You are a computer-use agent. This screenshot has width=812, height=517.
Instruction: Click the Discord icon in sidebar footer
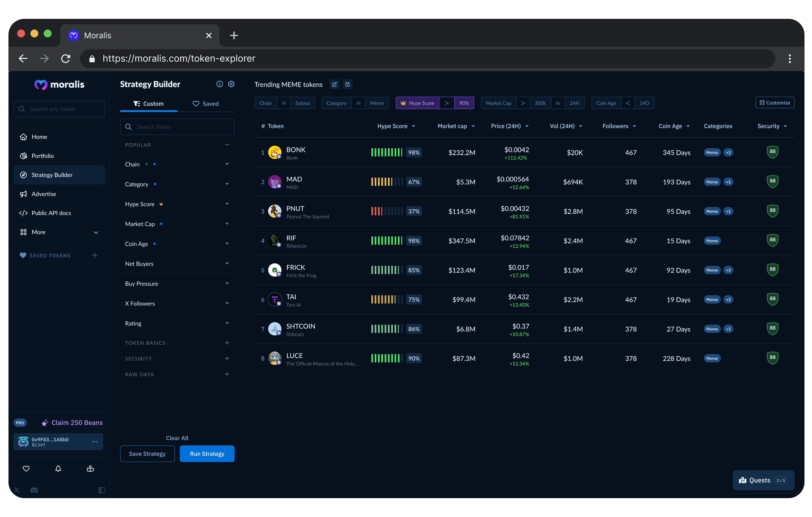click(x=34, y=490)
